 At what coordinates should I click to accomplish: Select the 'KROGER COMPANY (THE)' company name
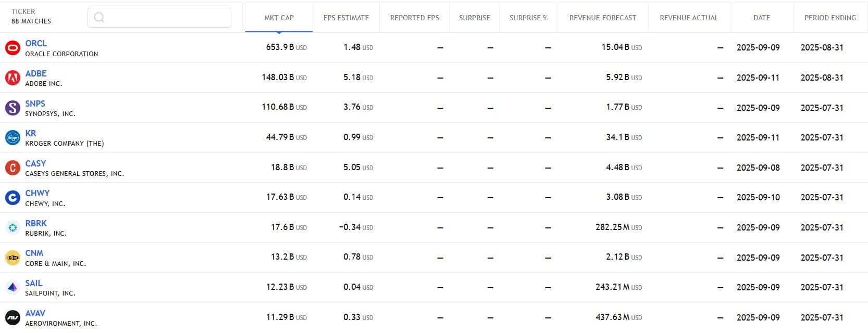point(65,144)
